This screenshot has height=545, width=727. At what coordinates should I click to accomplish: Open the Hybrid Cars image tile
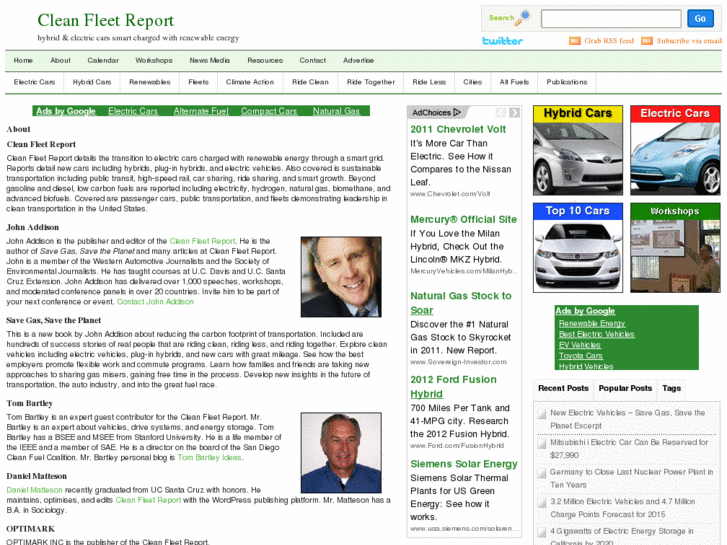[x=578, y=150]
